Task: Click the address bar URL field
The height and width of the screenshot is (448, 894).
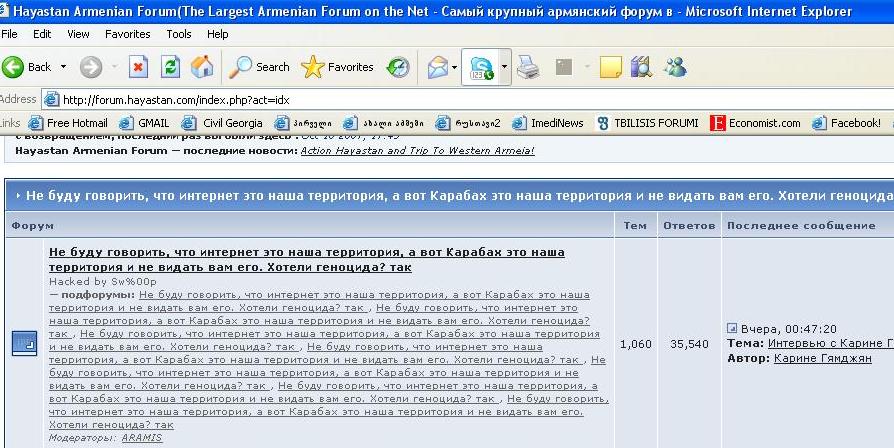Action: 468,100
